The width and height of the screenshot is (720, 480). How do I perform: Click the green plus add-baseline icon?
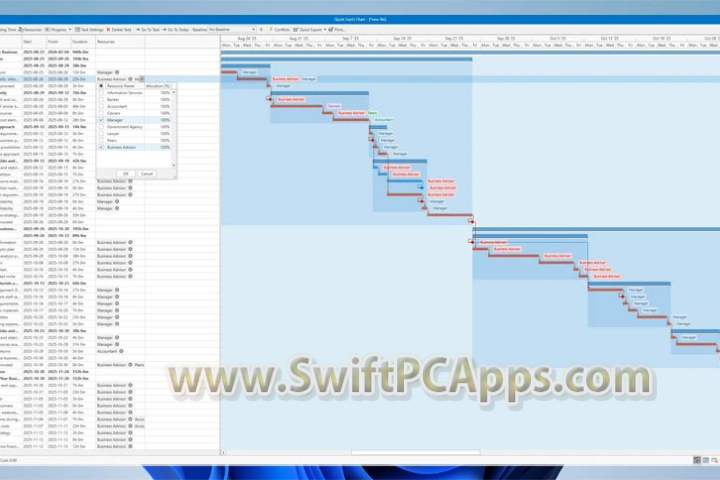tap(261, 29)
